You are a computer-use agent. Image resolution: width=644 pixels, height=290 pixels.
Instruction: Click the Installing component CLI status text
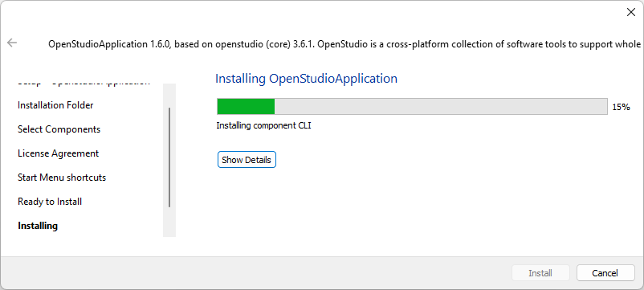click(x=263, y=125)
